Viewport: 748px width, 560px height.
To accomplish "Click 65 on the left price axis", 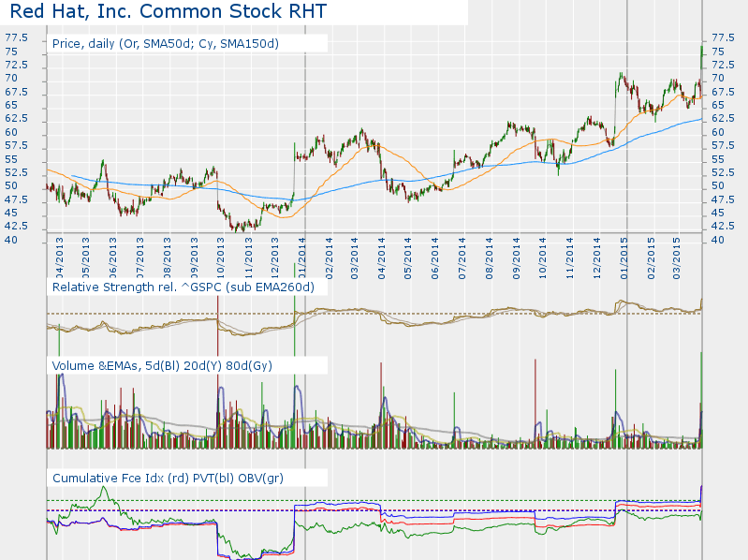I will click(x=11, y=105).
